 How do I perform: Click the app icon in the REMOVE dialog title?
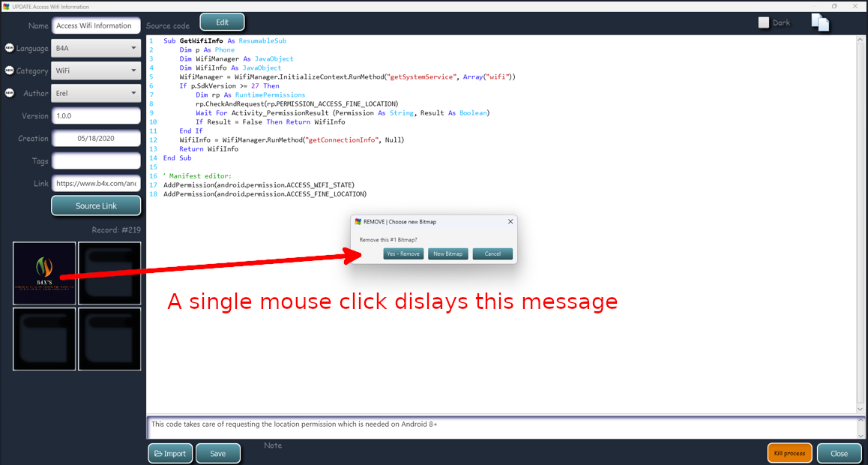pyautogui.click(x=358, y=221)
